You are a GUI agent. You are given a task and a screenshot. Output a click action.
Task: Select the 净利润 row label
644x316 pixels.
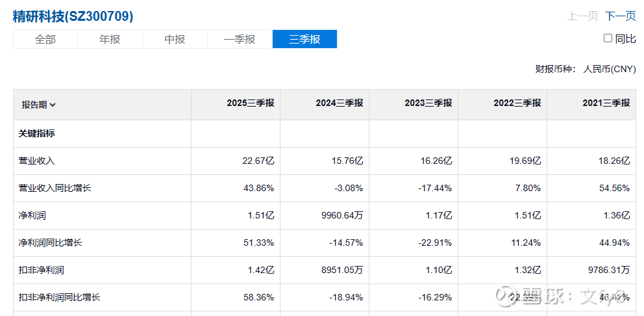(x=32, y=215)
